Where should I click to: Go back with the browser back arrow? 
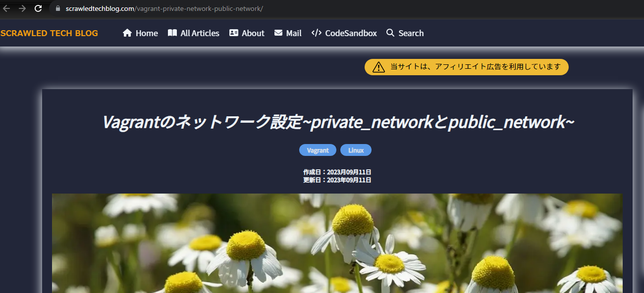pos(7,8)
